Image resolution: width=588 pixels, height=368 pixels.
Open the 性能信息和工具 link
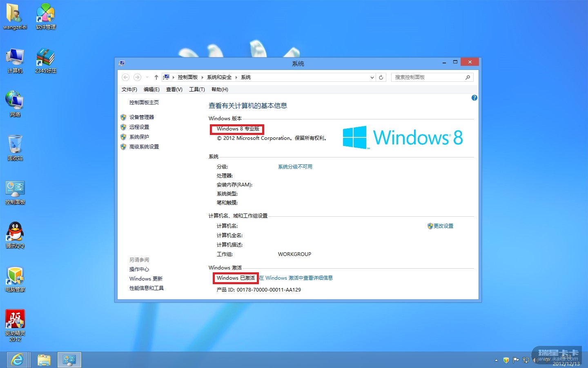click(x=147, y=288)
